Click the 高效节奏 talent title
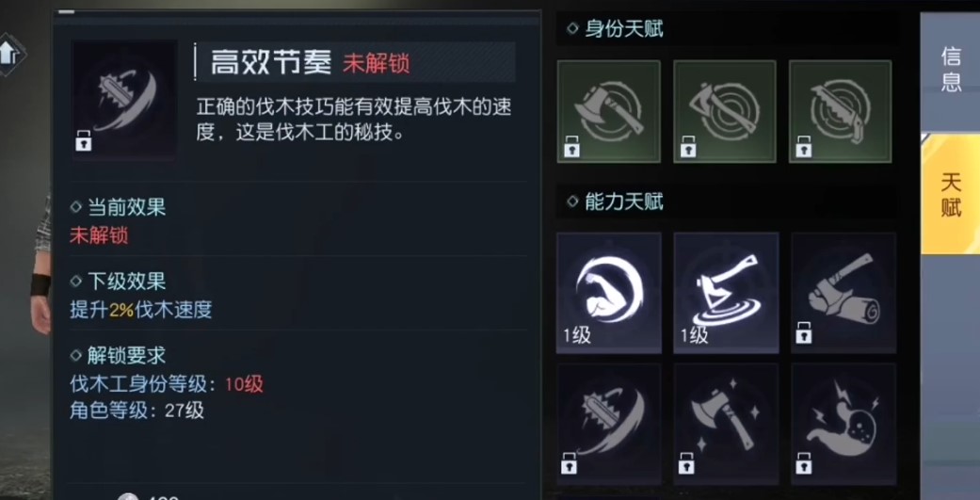 (x=270, y=62)
